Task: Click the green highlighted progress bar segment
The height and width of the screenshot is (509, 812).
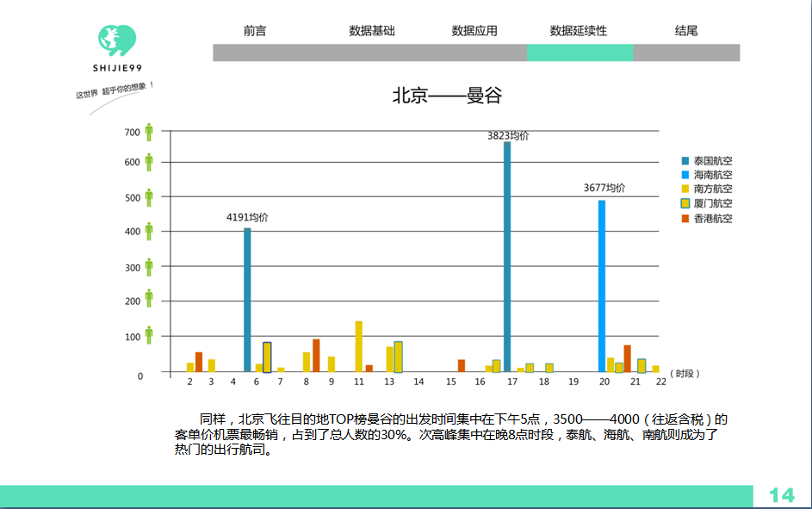Action: pos(580,53)
